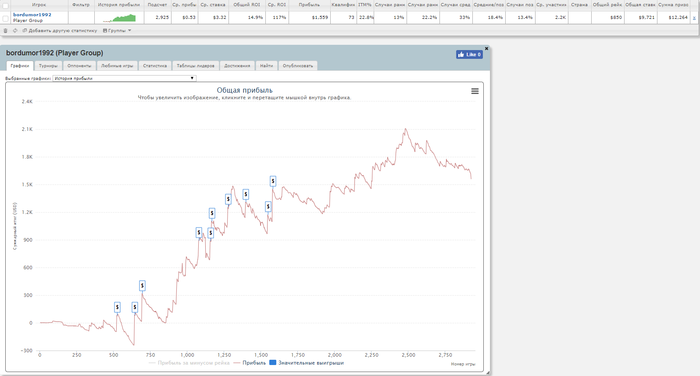Click the $ marker near game 1,155
This screenshot has width=700, height=376.
pos(211,233)
